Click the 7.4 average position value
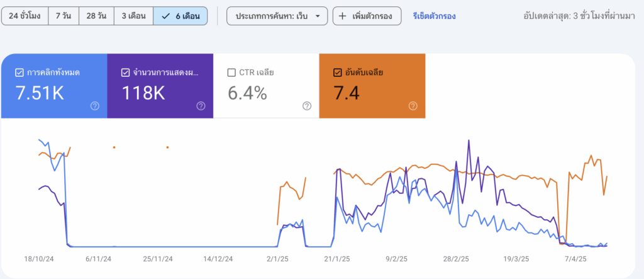 347,93
